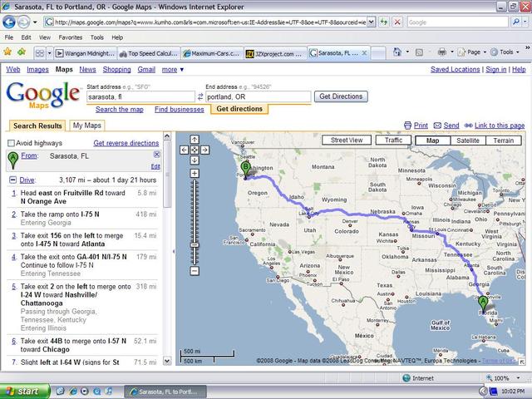Viewport: 532px width, 399px height.
Task: Collapse the Drive directions minus box
Action: (x=12, y=180)
